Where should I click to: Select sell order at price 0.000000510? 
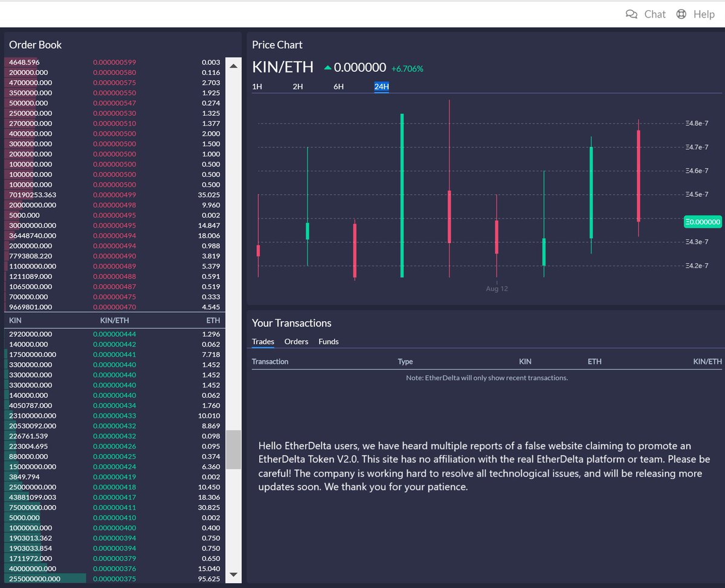click(115, 123)
